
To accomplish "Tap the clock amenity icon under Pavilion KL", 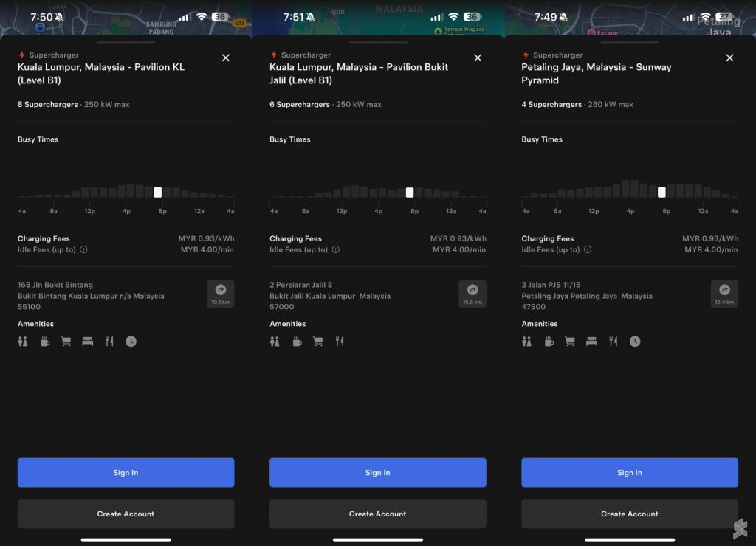I will pos(131,342).
